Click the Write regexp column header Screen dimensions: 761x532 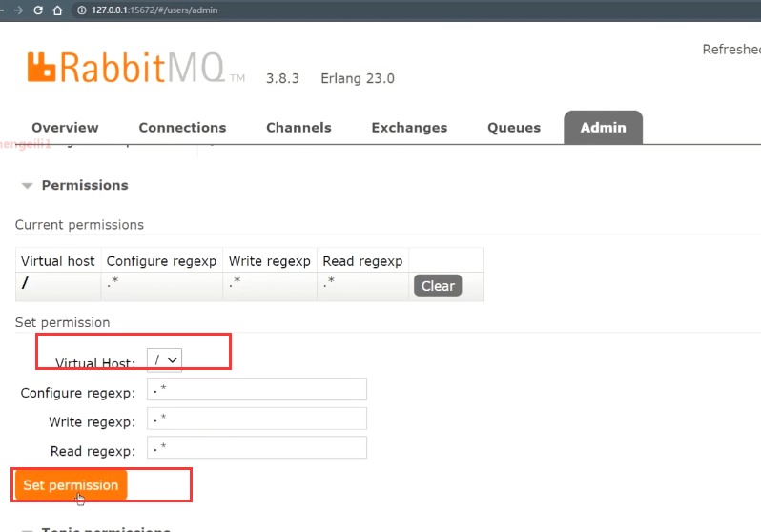click(270, 261)
